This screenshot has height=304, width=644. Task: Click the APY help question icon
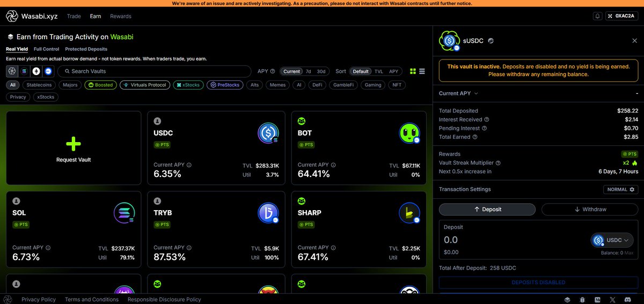[273, 71]
